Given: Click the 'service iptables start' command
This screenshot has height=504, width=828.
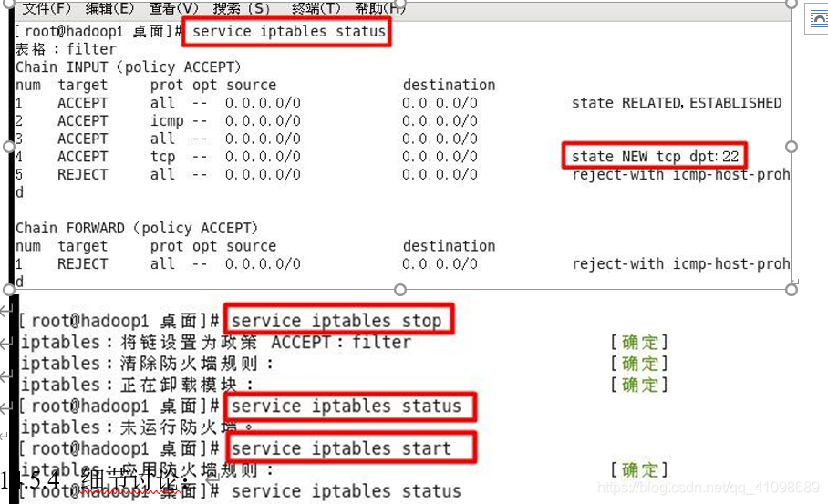Looking at the screenshot, I should [x=341, y=448].
